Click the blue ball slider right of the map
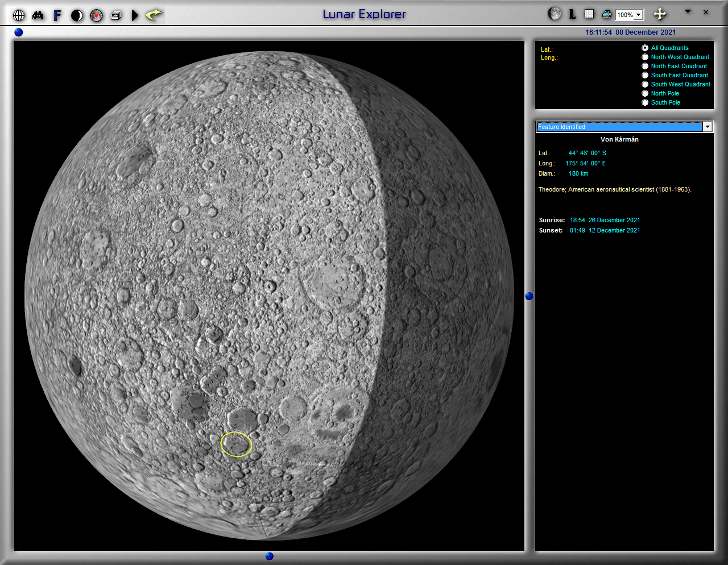Viewport: 728px width, 565px height. (530, 296)
